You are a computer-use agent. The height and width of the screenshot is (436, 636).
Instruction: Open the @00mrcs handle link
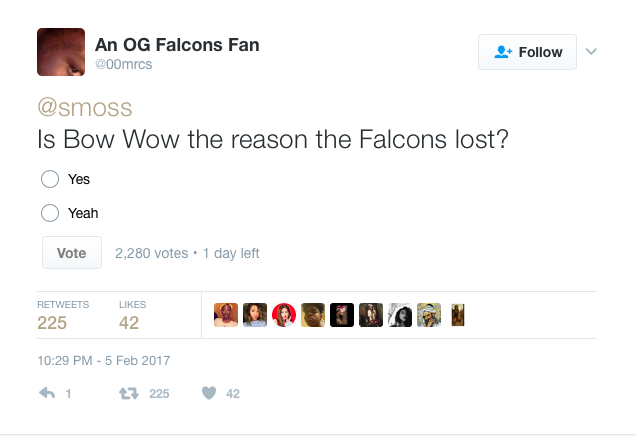click(x=124, y=64)
